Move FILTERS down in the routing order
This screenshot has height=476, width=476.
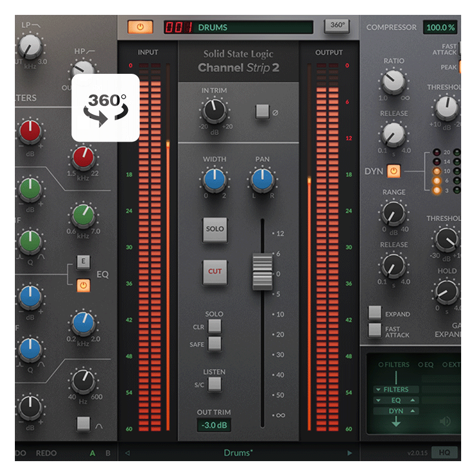pyautogui.click(x=378, y=390)
